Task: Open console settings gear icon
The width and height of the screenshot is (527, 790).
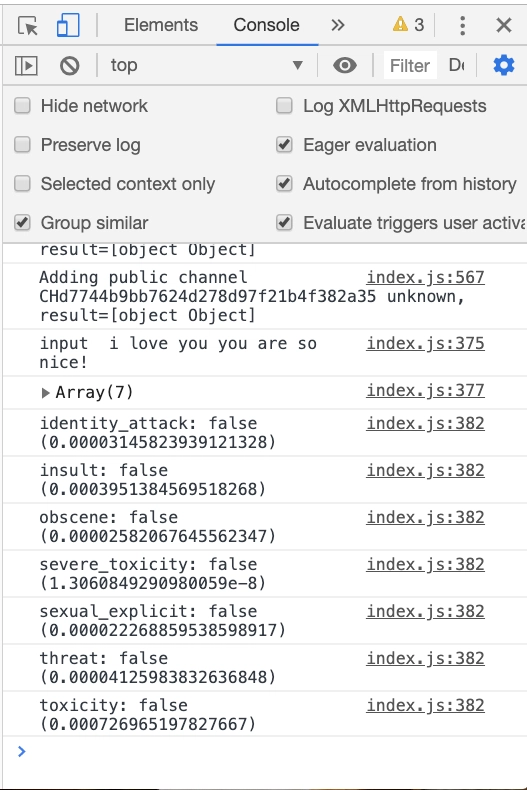Action: [504, 65]
